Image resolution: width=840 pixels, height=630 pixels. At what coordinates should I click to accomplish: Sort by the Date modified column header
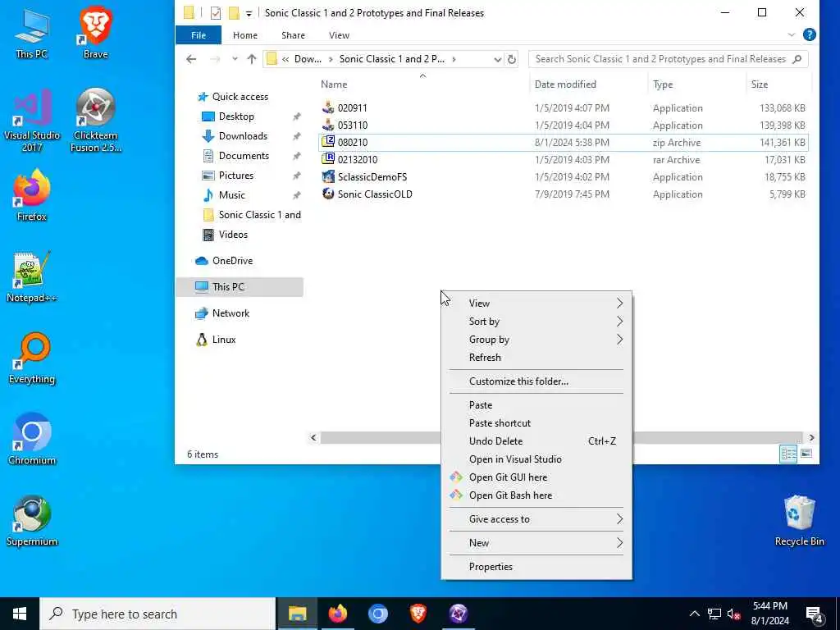(x=589, y=84)
